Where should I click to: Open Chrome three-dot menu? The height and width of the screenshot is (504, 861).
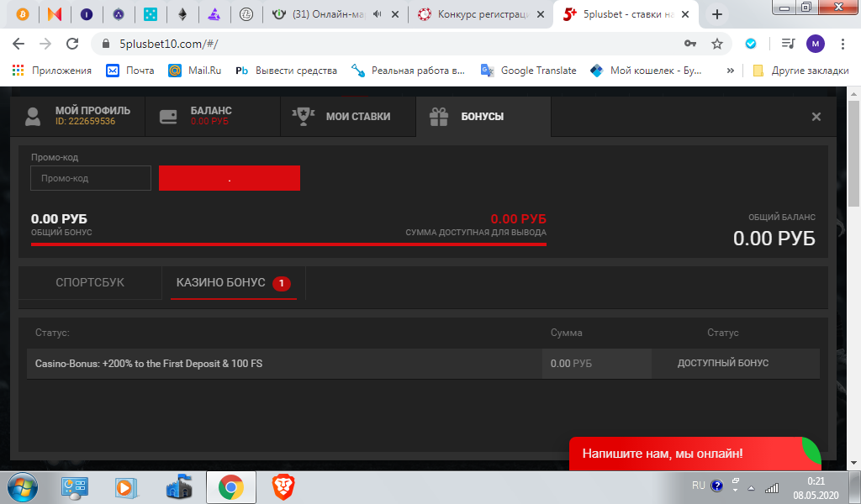pos(843,44)
